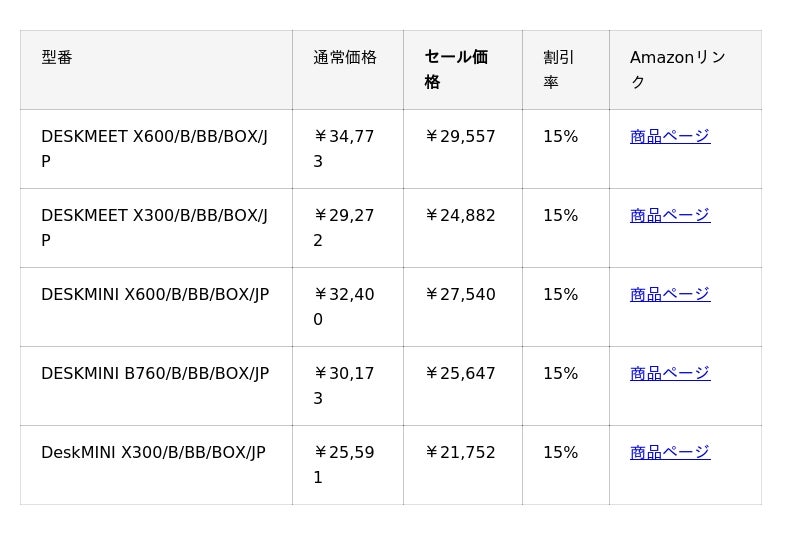Open product page link for DeskMINI X300
This screenshot has width=800, height=535.
click(x=669, y=452)
